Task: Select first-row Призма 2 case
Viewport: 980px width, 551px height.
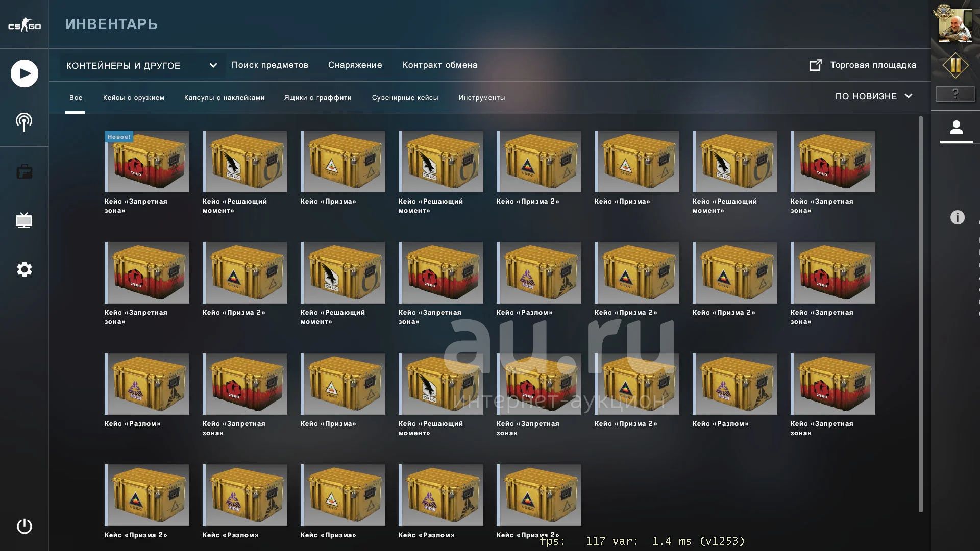Action: tap(539, 161)
